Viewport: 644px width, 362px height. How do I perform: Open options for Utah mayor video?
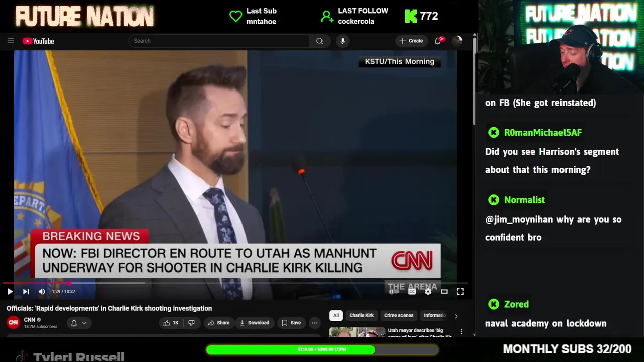461,332
